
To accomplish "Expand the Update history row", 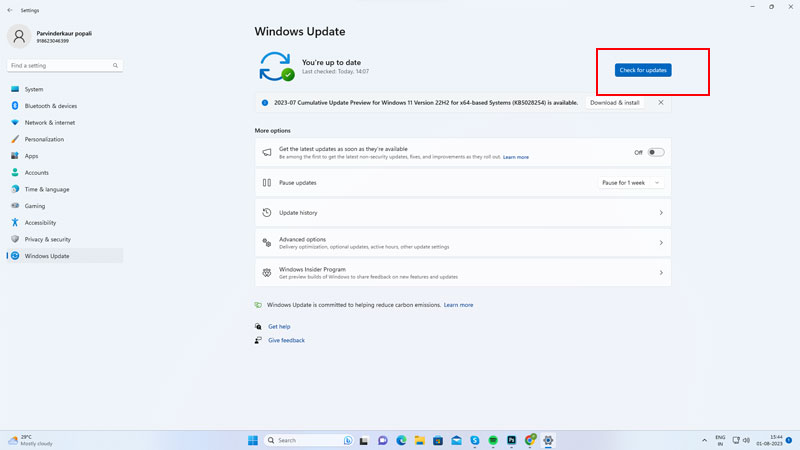I will (463, 213).
